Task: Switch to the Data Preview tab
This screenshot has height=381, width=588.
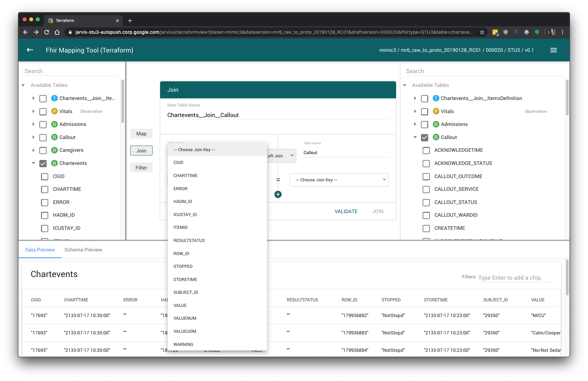Action: pyautogui.click(x=40, y=250)
